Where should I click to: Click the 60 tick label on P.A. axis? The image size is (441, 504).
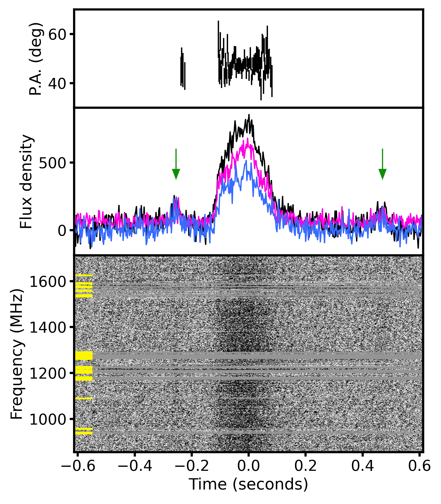[58, 34]
